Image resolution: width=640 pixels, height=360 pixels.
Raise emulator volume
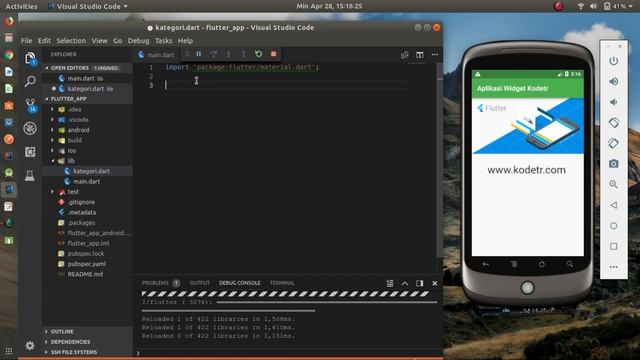click(x=613, y=82)
